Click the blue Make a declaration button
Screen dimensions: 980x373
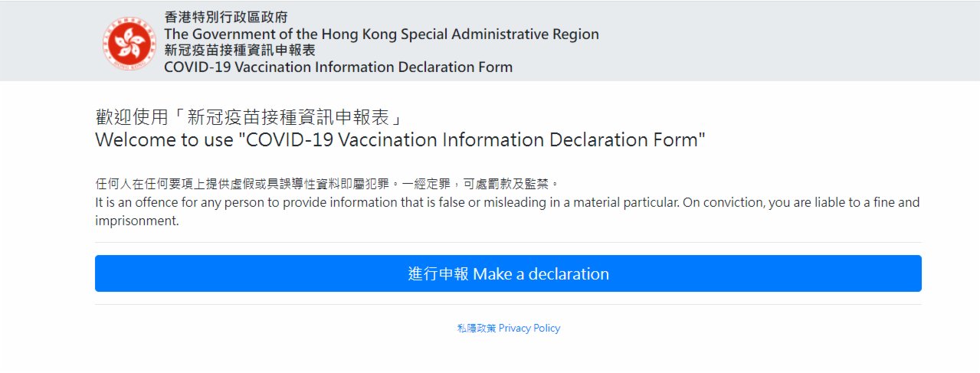point(508,273)
